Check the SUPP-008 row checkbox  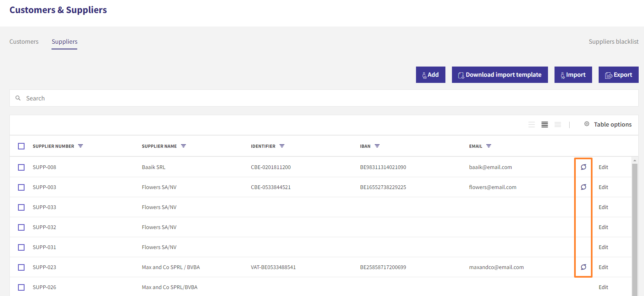[21, 167]
